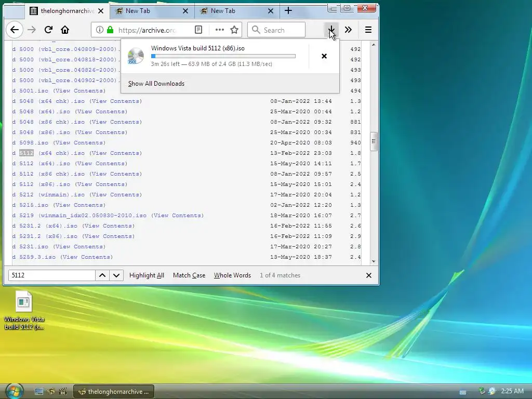Screen dimensions: 532x399
Task: Jump to previous find match
Action: [102, 275]
